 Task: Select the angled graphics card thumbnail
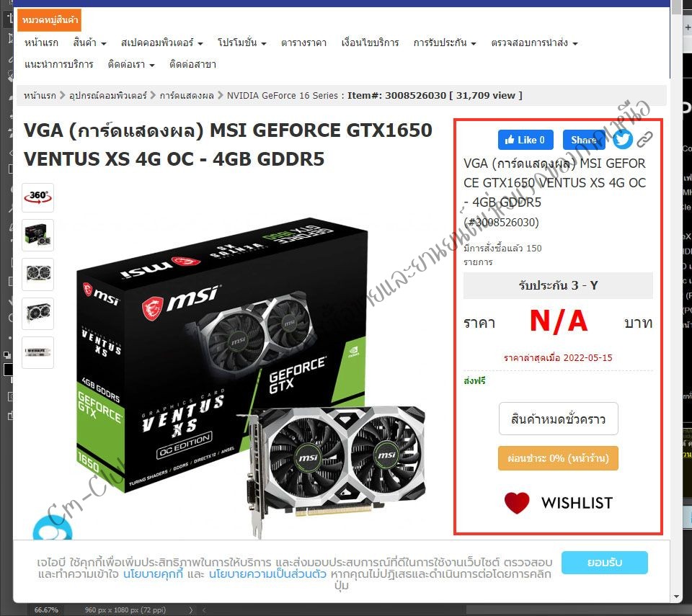click(38, 313)
